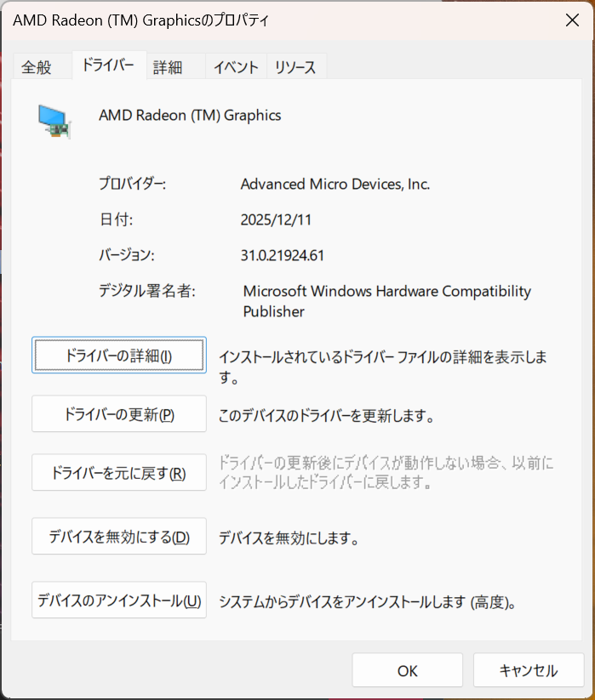Close the properties dialog with X

pyautogui.click(x=572, y=21)
